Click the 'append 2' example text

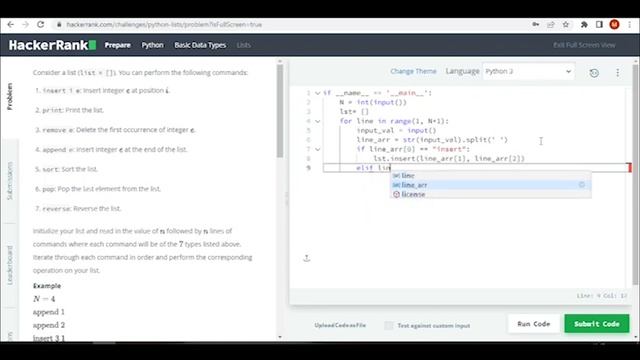49,325
